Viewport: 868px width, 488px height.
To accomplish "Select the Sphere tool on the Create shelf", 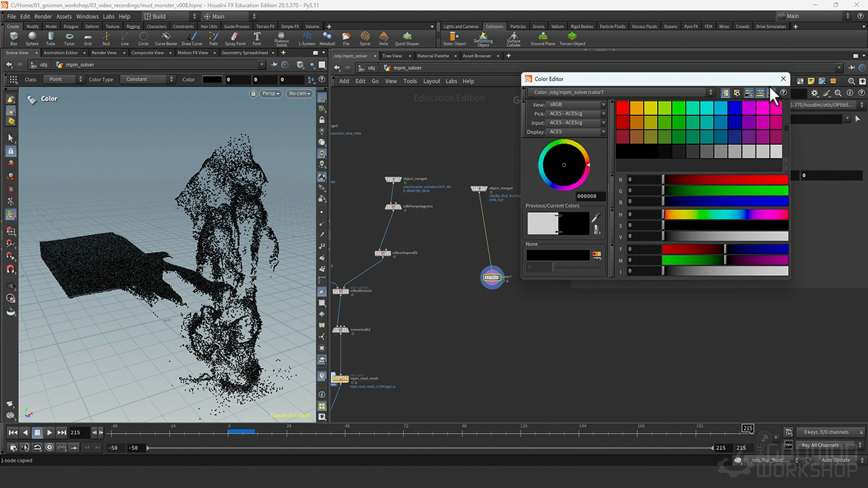I will coord(32,38).
